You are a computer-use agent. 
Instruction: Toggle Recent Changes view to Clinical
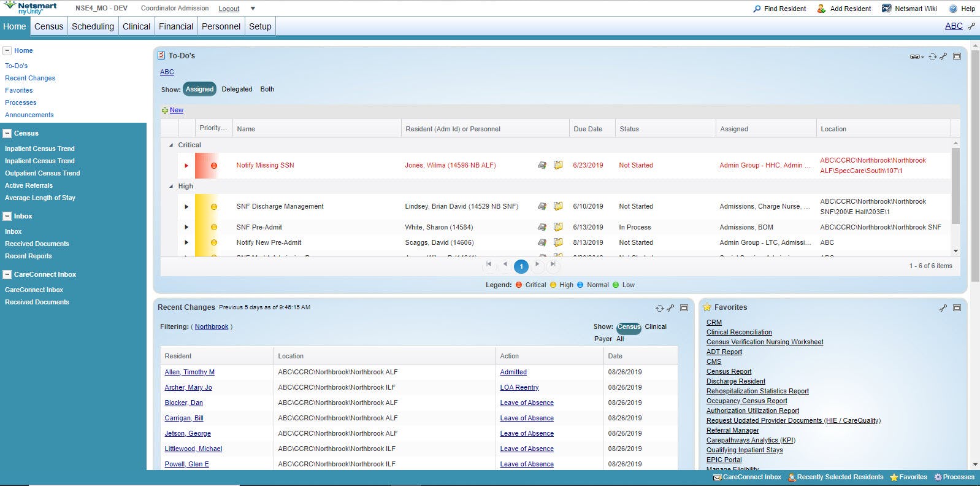(x=655, y=326)
